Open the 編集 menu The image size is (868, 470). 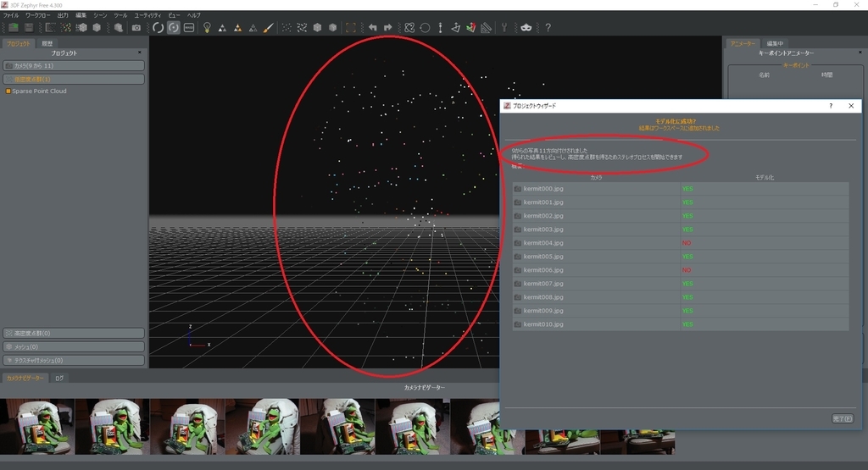coord(81,15)
